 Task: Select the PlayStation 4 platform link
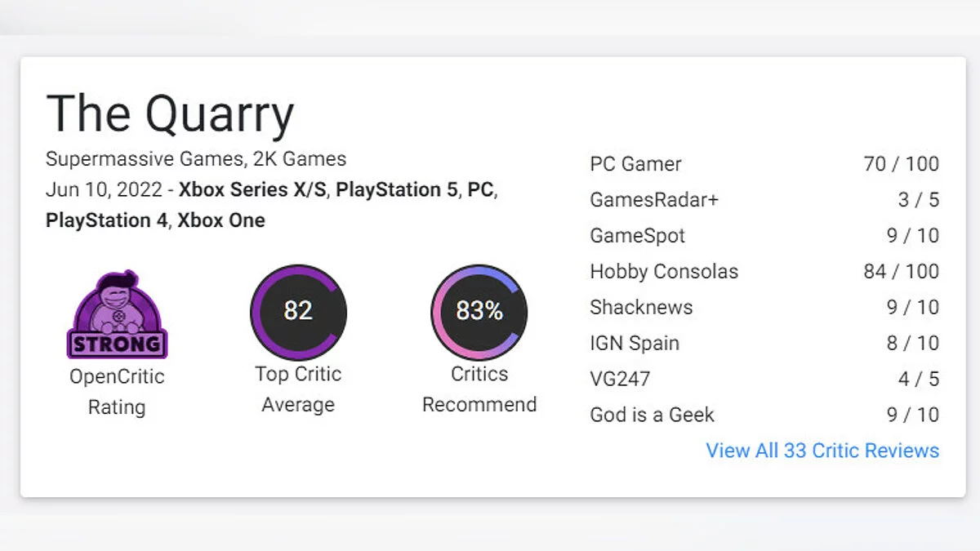tap(106, 220)
